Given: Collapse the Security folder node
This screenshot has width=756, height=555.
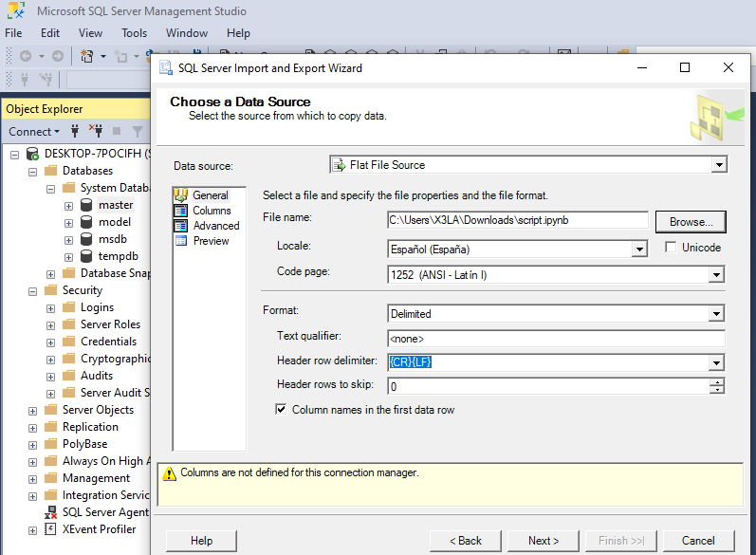Looking at the screenshot, I should pyautogui.click(x=33, y=290).
